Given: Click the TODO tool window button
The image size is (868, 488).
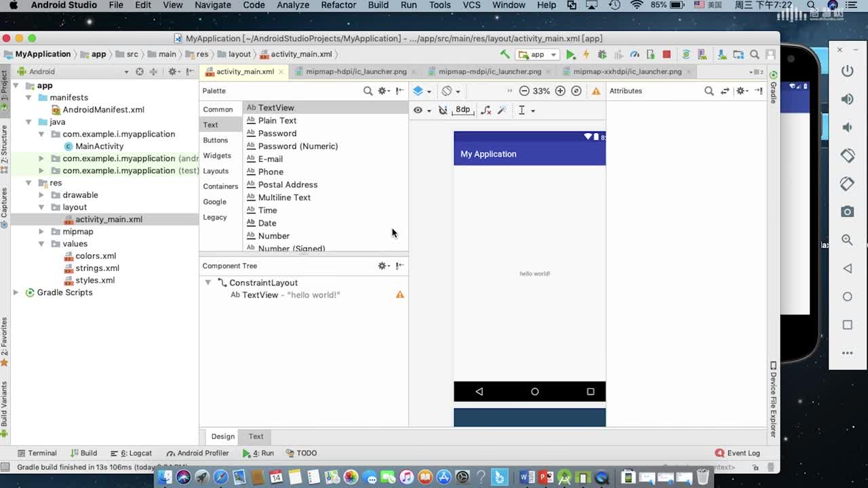Looking at the screenshot, I should [x=301, y=453].
